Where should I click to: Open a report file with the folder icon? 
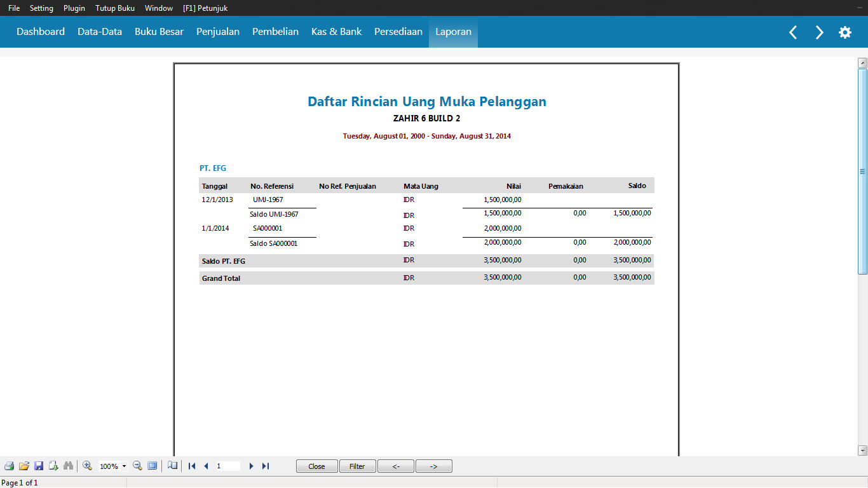tap(24, 466)
